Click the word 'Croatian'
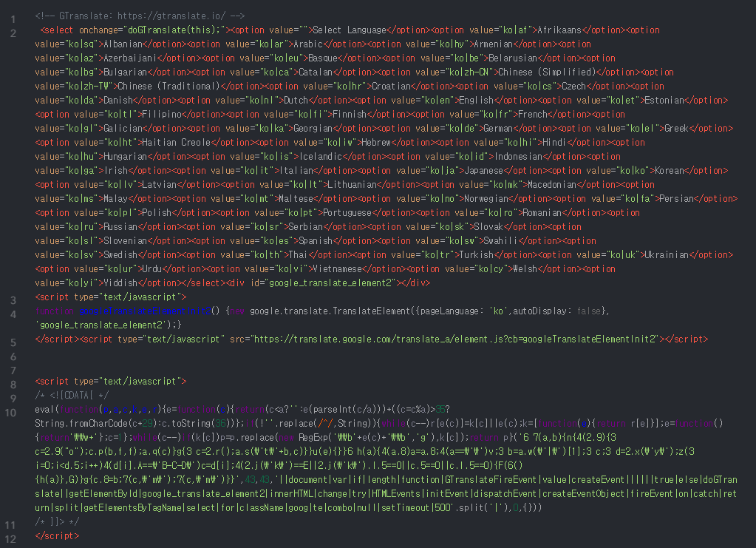The image size is (756, 548). [391, 86]
